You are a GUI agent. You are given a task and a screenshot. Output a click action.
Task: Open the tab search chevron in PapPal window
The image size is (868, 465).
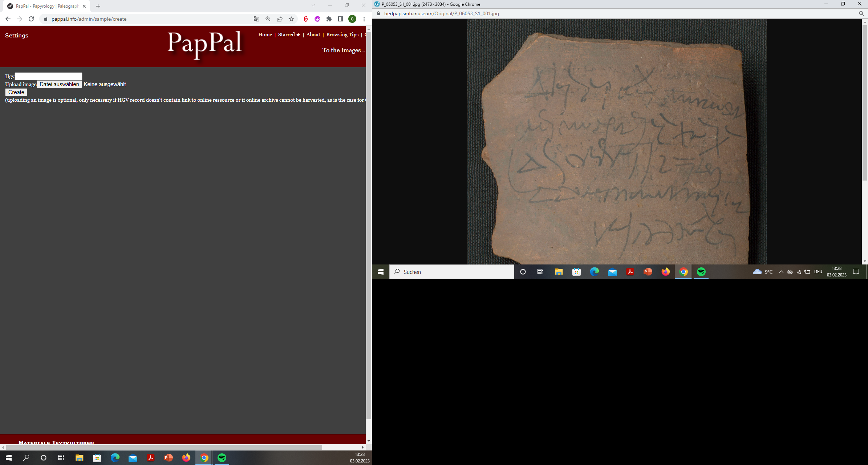(x=313, y=5)
